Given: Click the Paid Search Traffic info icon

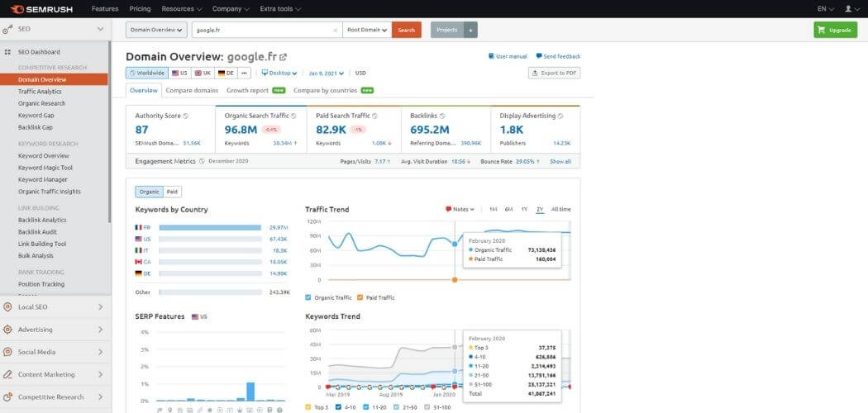Looking at the screenshot, I should coord(374,116).
